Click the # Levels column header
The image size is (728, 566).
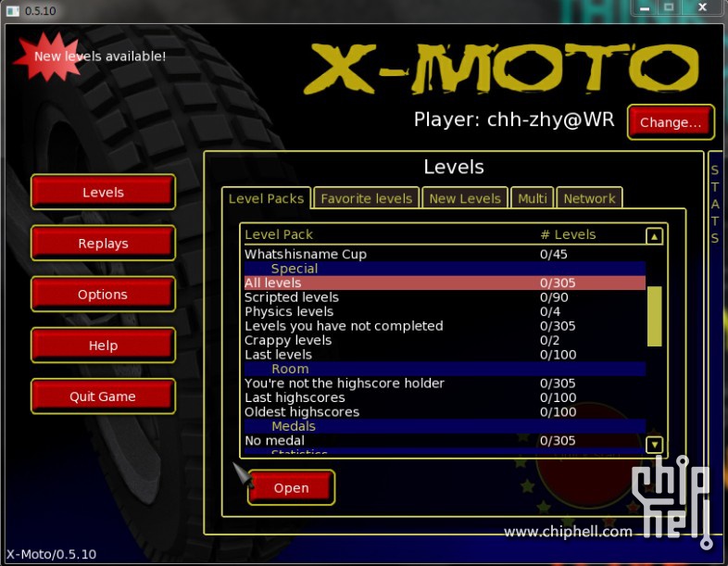568,234
